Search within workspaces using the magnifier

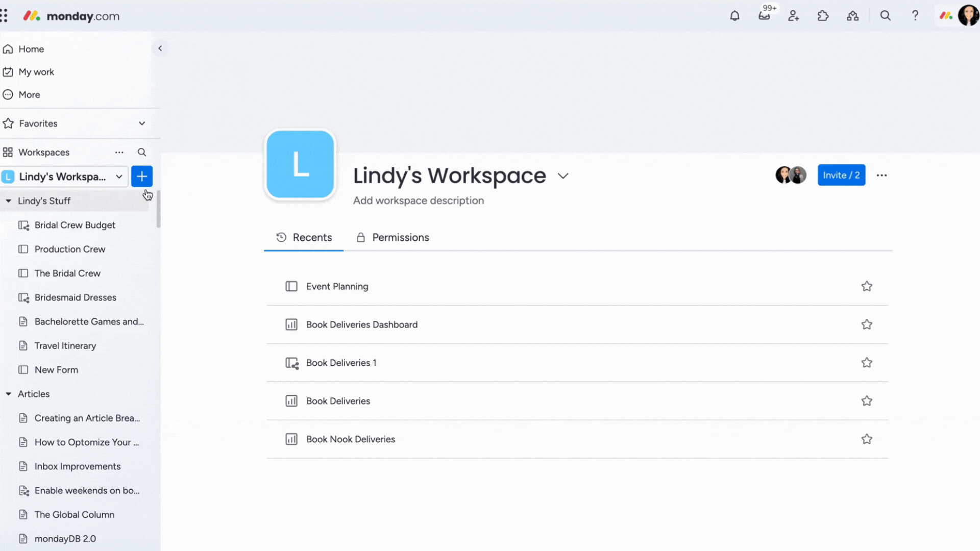pos(142,152)
